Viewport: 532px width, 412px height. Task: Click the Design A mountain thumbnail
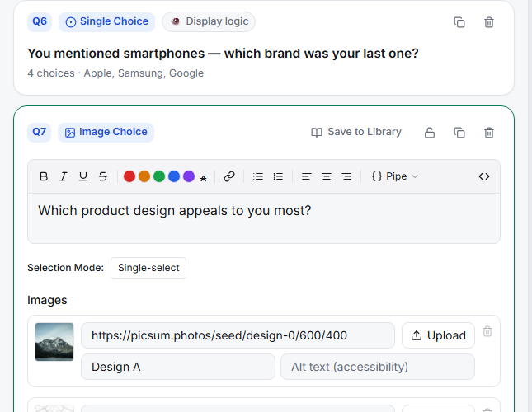coord(54,341)
